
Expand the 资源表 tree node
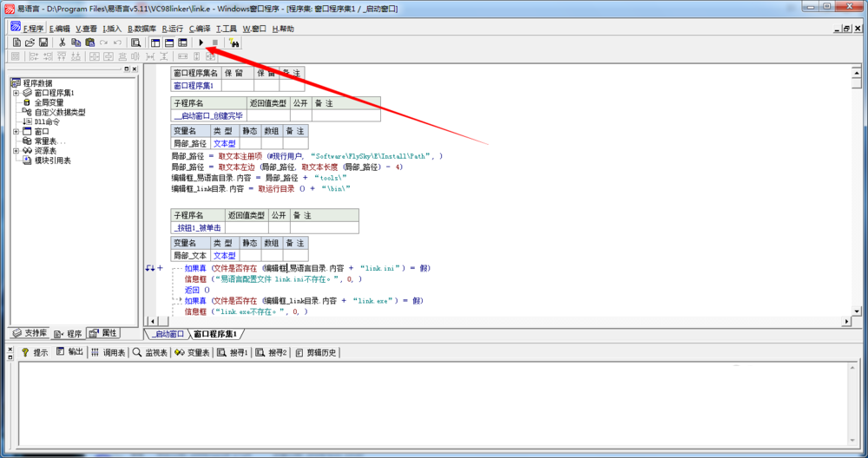click(x=16, y=151)
